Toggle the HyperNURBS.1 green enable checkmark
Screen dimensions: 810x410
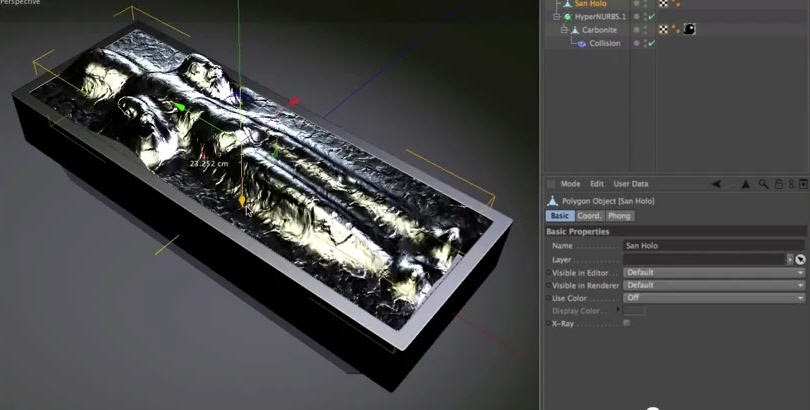pos(651,17)
